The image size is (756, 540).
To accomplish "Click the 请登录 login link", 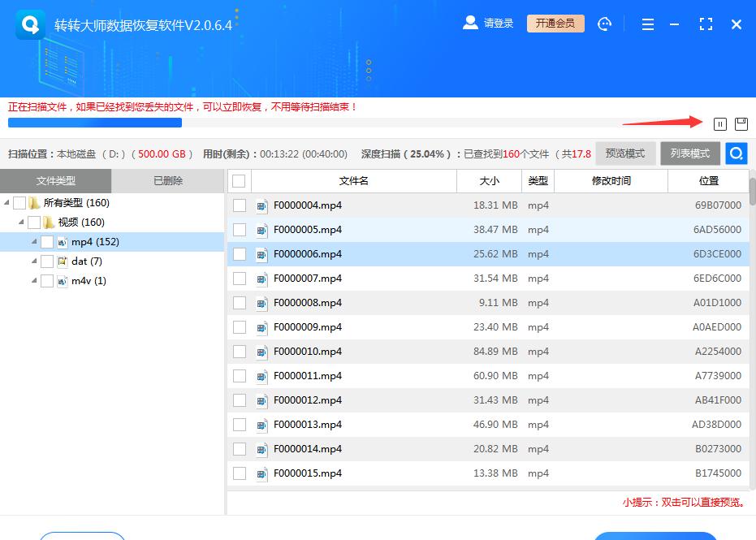I will point(499,23).
